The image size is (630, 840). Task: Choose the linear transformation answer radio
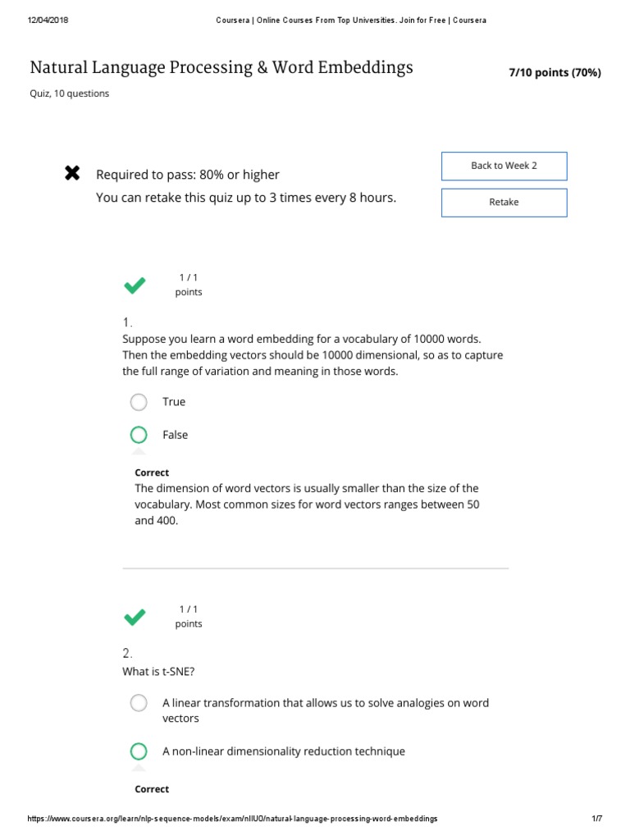click(x=139, y=703)
